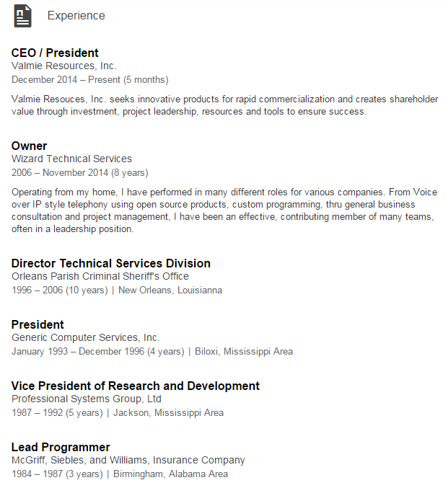Open Wizard Technical Services company link
This screenshot has width=448, height=488.
coord(71,159)
